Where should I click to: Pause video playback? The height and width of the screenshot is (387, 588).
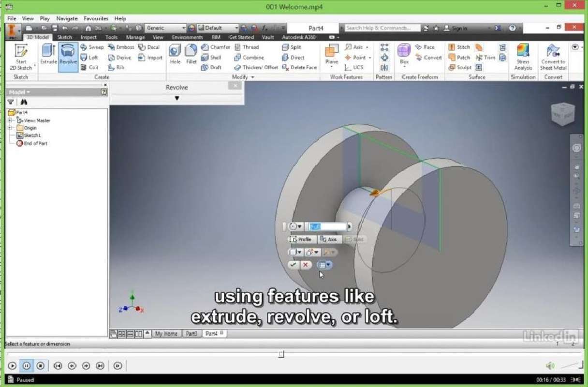click(27, 366)
